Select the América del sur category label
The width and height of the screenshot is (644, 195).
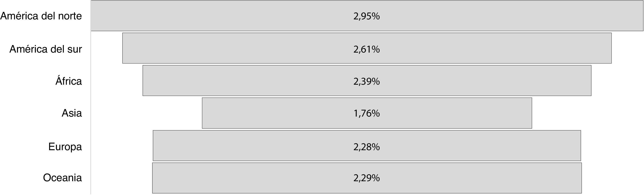45,49
